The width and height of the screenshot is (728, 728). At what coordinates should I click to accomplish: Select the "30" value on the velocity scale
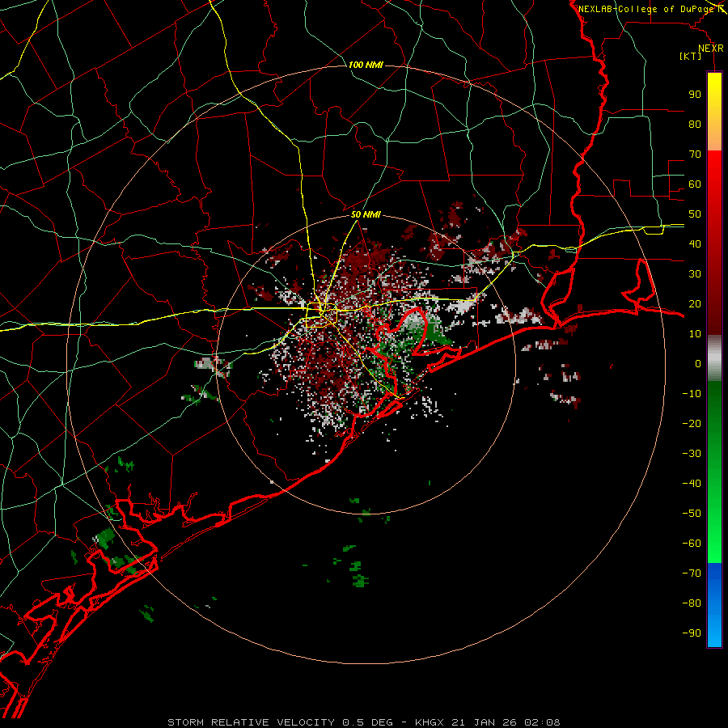point(695,274)
